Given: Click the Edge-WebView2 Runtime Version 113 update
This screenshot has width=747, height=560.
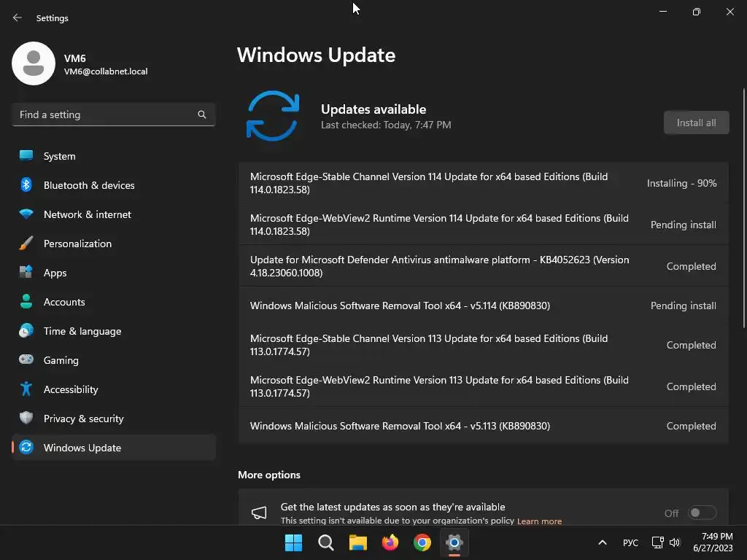Looking at the screenshot, I should pyautogui.click(x=484, y=386).
